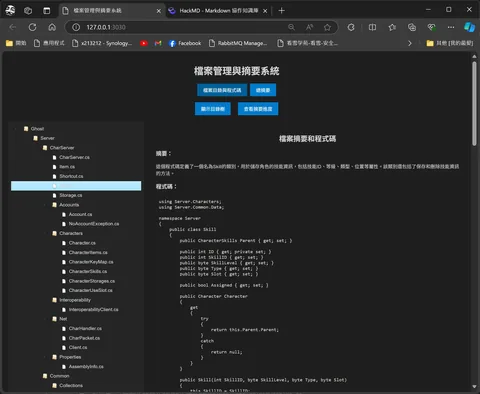The image size is (480, 394).
Task: Open the tab actions menu icon
Action: pyautogui.click(x=47, y=11)
